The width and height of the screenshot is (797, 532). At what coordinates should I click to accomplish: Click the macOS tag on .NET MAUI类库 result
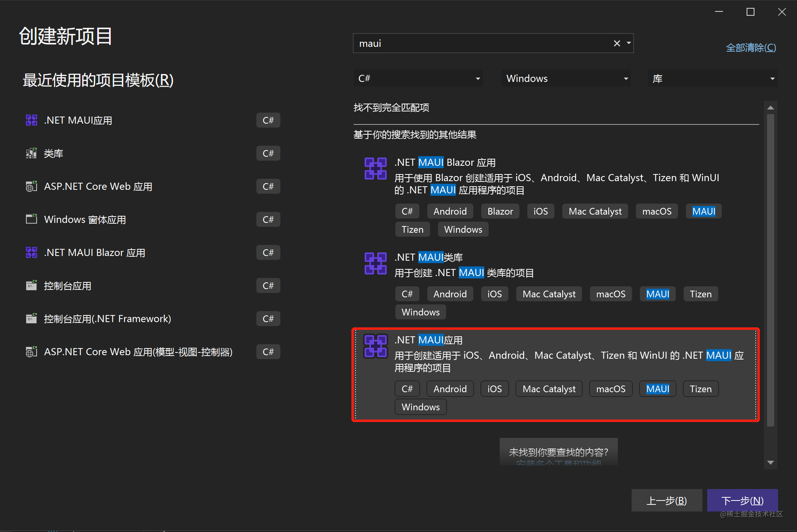click(611, 294)
